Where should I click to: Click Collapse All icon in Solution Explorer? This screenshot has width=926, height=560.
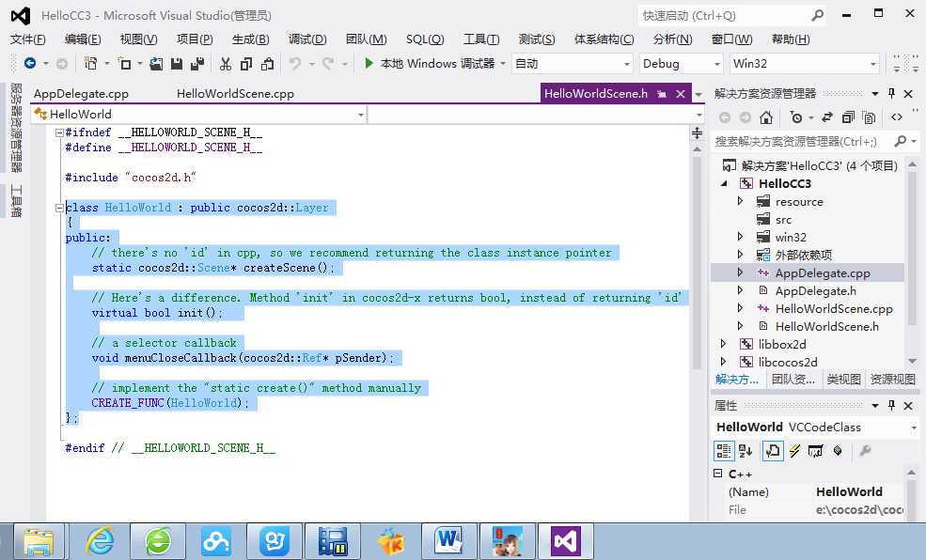(x=848, y=117)
